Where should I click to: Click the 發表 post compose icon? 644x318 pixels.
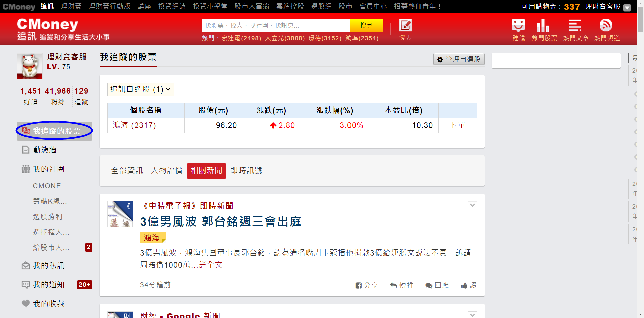coord(405,26)
